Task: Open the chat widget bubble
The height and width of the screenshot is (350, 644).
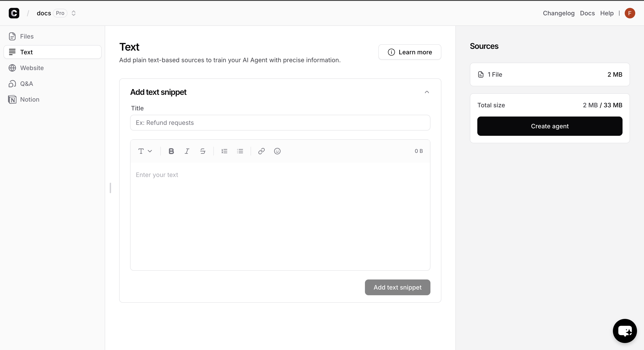Action: pos(625,331)
